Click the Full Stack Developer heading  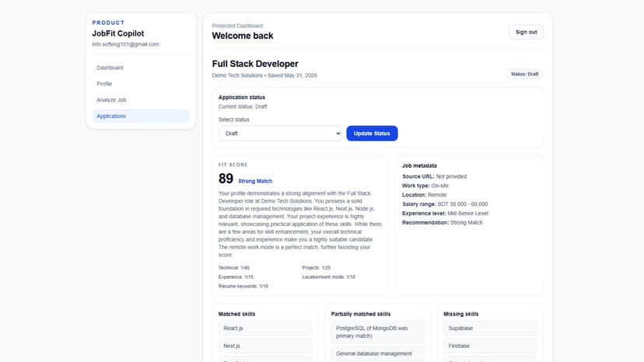255,64
